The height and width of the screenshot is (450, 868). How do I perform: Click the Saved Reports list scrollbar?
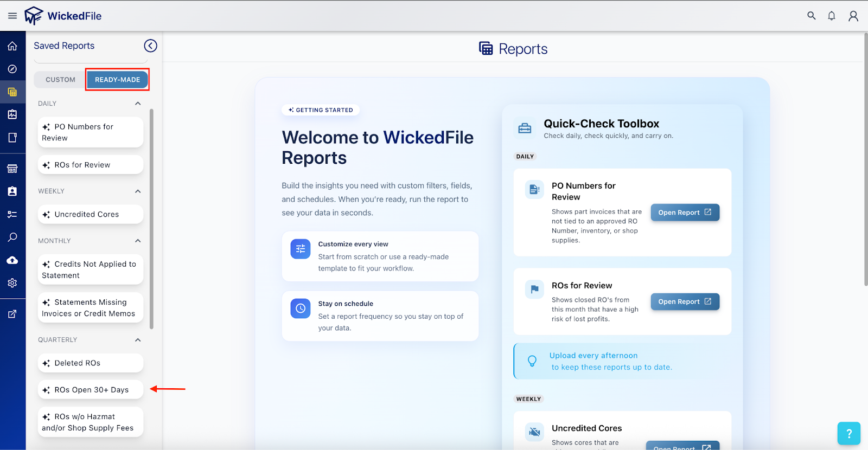pyautogui.click(x=151, y=217)
